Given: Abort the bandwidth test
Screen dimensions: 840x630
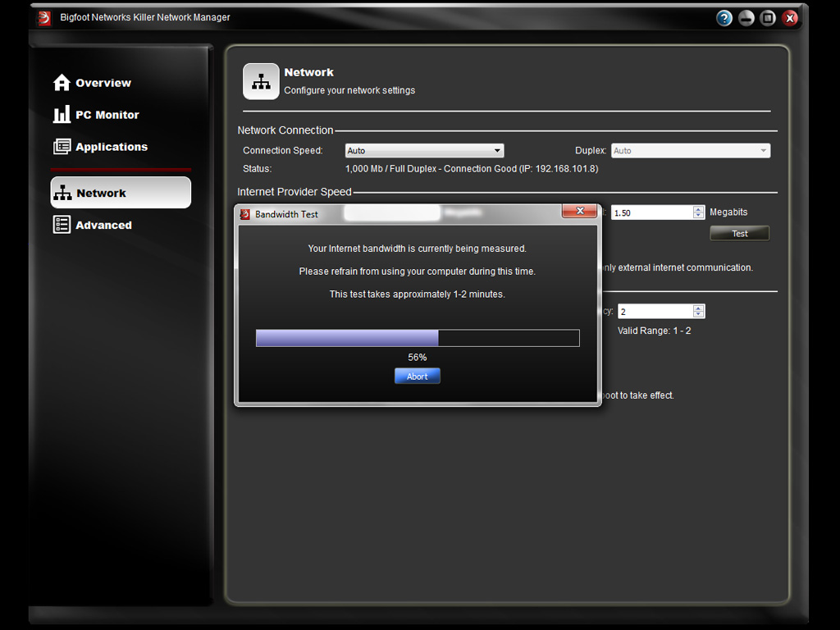Looking at the screenshot, I should (x=418, y=376).
